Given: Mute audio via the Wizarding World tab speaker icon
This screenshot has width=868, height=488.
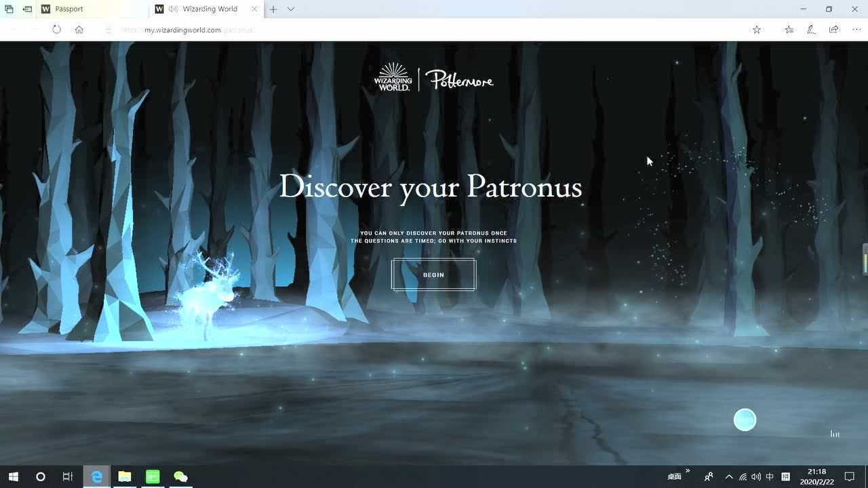Looking at the screenshot, I should tap(174, 9).
